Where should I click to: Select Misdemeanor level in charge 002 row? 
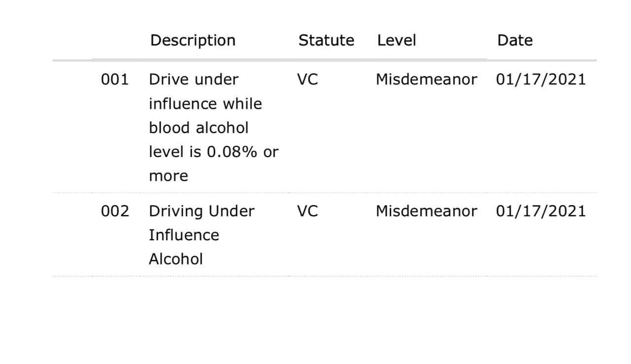click(426, 211)
